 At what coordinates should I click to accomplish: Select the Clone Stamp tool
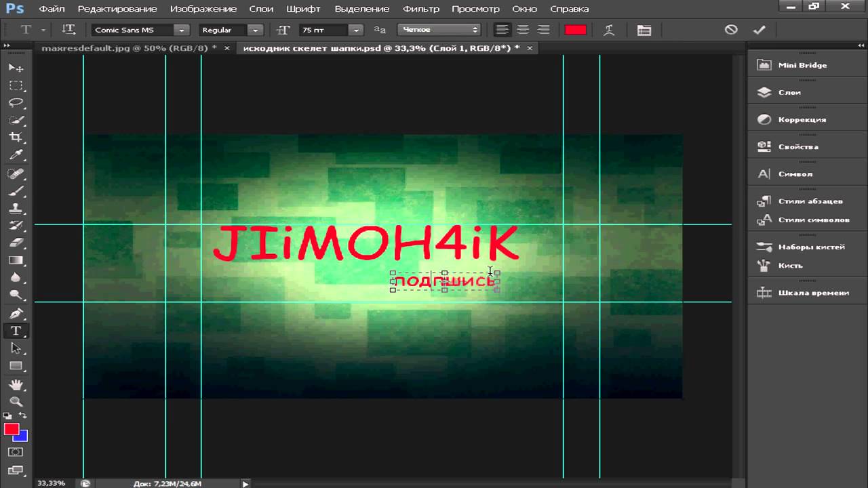pos(16,209)
